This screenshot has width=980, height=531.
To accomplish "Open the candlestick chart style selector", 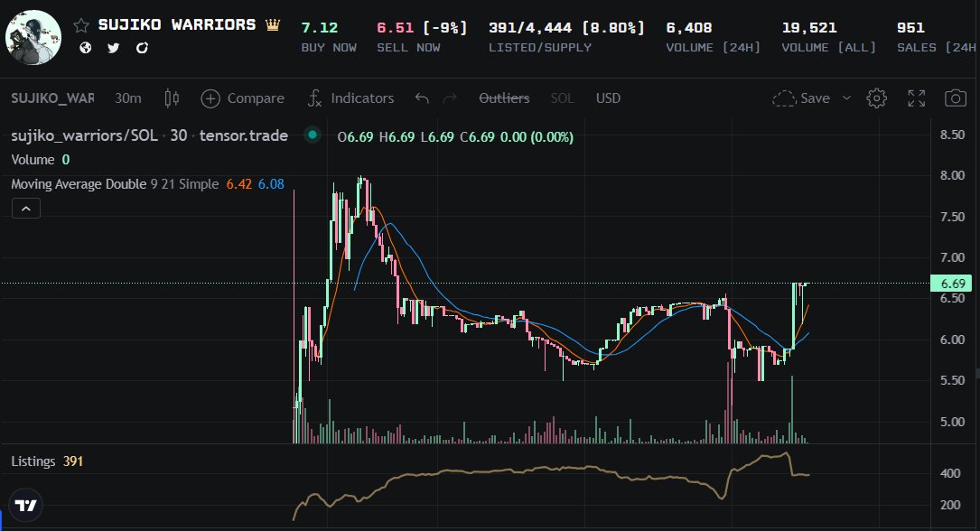I will coord(172,98).
